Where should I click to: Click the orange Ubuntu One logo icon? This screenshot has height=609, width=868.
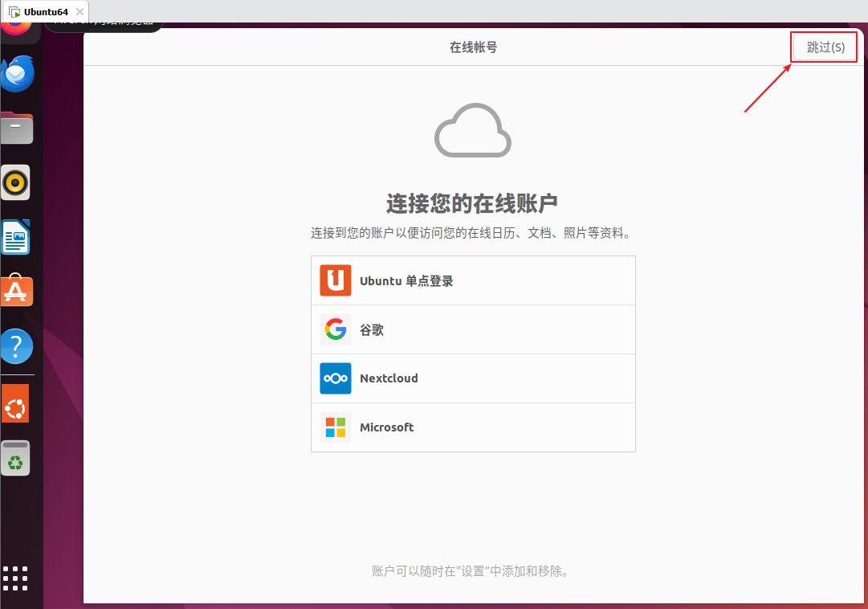point(336,280)
